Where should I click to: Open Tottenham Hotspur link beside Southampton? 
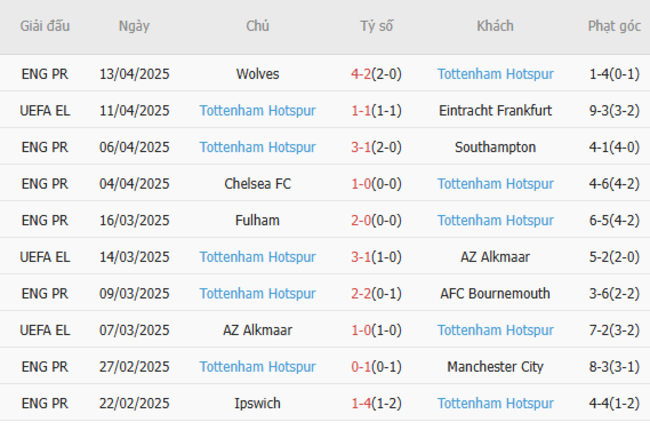[258, 147]
